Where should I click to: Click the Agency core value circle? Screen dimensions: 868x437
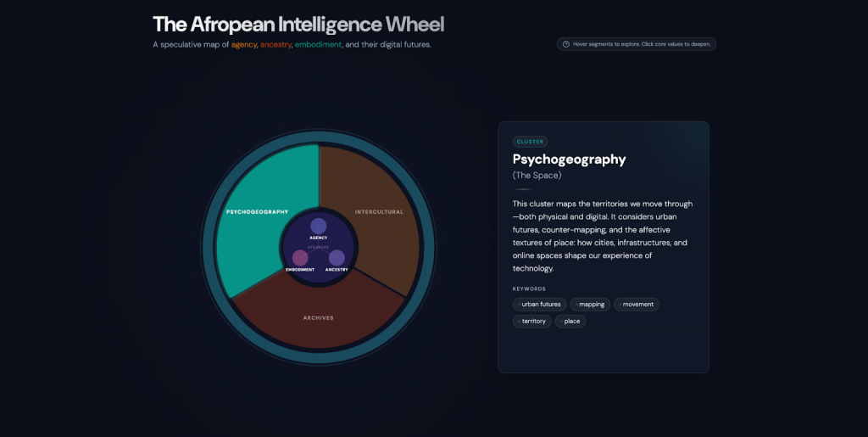pyautogui.click(x=318, y=227)
